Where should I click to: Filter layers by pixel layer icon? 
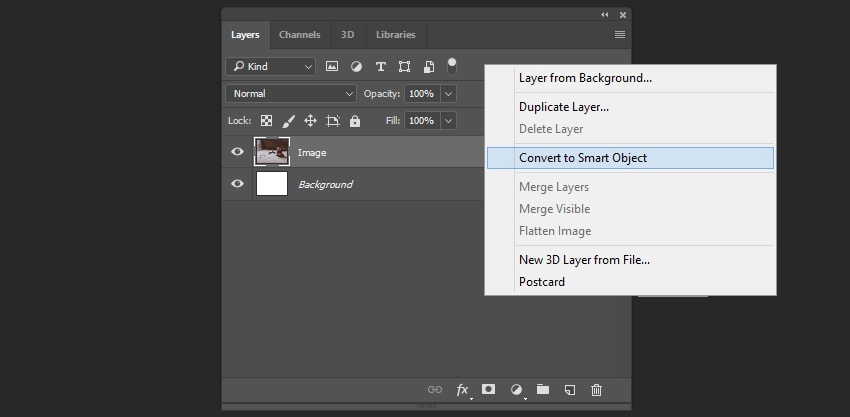(x=332, y=67)
